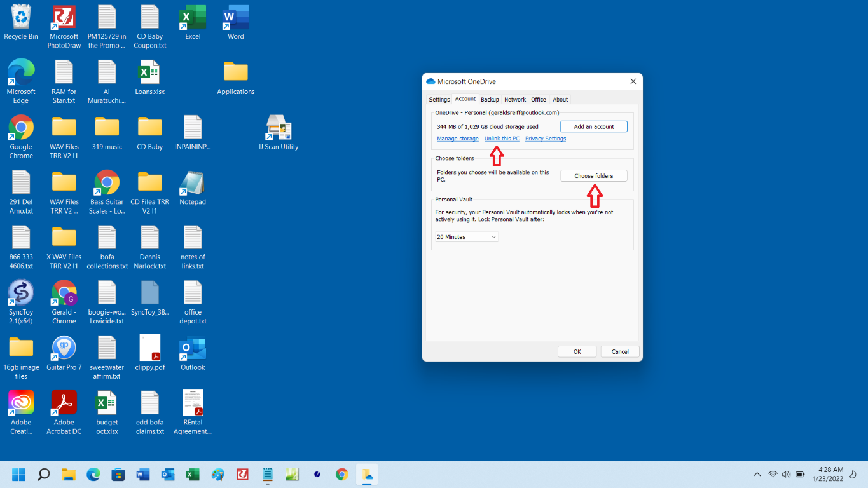868x488 pixels.
Task: Select the edd bofa claims.txt file
Action: pyautogui.click(x=150, y=413)
